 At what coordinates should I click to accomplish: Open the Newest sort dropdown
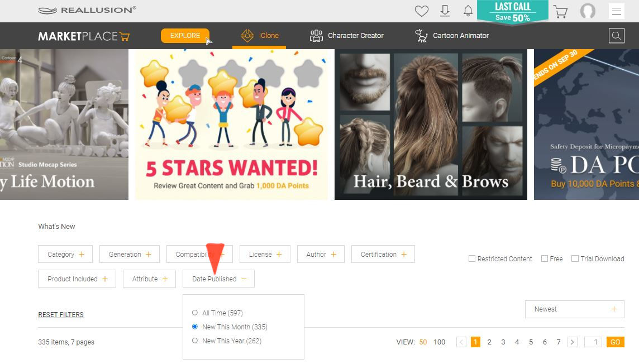coord(575,309)
